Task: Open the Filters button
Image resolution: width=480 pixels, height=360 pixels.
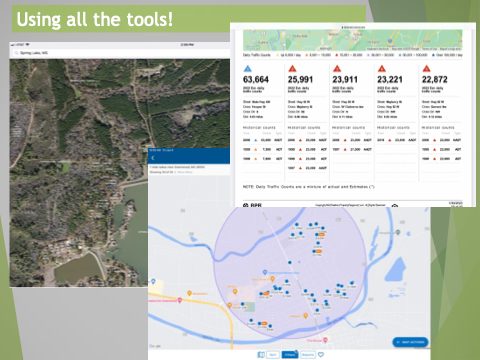Action: tap(290, 355)
